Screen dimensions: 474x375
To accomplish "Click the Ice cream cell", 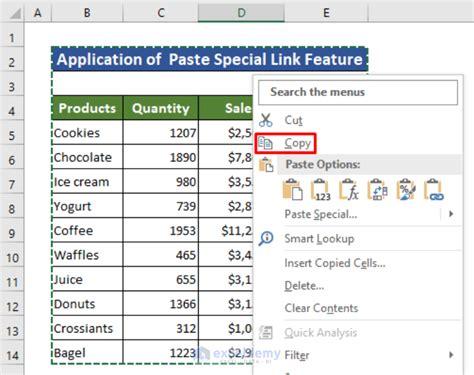I will click(87, 182).
